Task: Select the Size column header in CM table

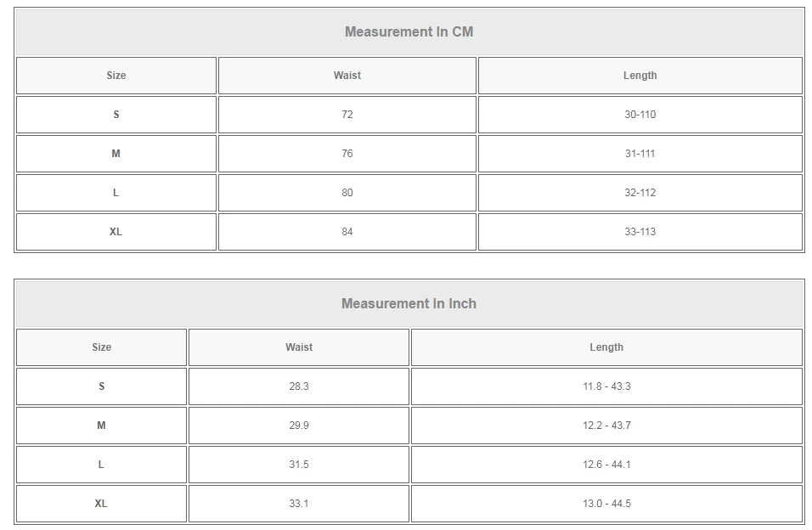Action: click(116, 76)
